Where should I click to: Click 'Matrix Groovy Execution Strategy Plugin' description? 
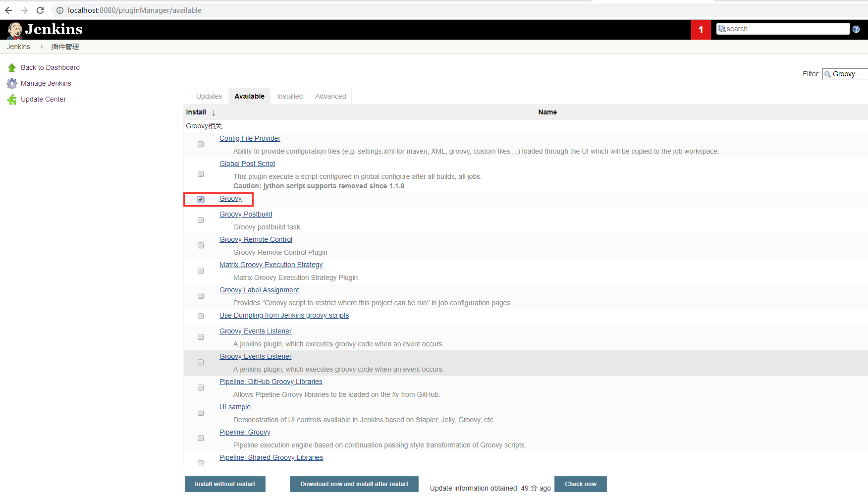(295, 277)
